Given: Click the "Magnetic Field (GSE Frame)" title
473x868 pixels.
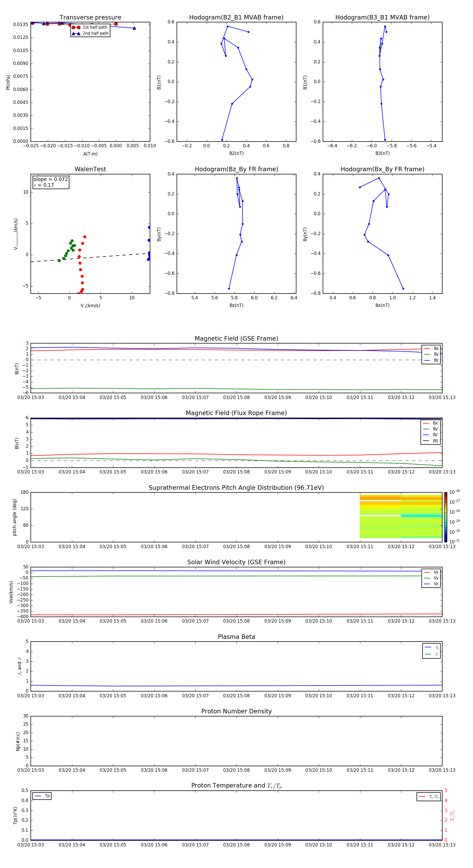Looking at the screenshot, I should (x=236, y=339).
